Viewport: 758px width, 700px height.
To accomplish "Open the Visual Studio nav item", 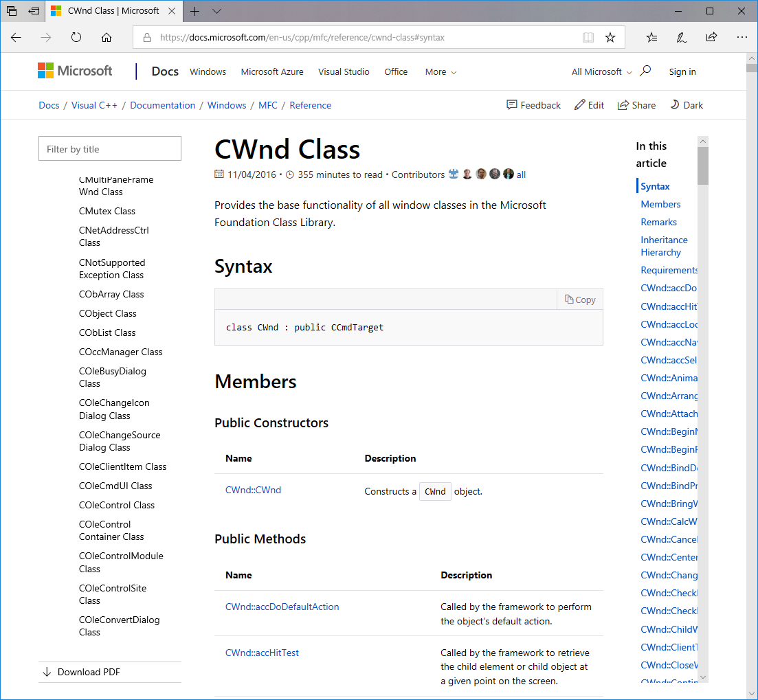I will [344, 71].
